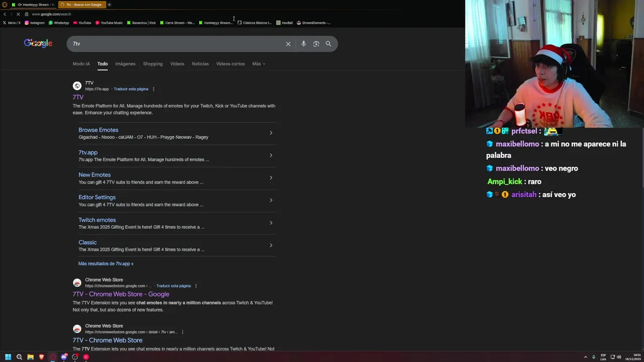This screenshot has height=362, width=644.
Task: Open Windows taskbar search
Action: click(19, 357)
